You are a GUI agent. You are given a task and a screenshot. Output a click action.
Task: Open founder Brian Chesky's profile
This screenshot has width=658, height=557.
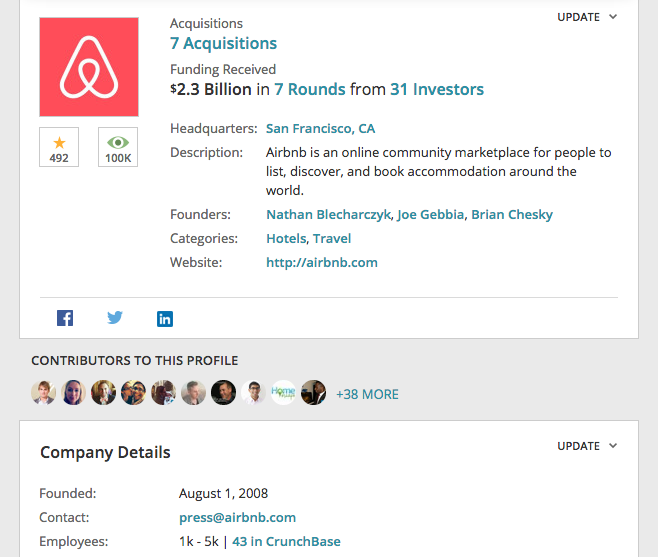(x=512, y=214)
